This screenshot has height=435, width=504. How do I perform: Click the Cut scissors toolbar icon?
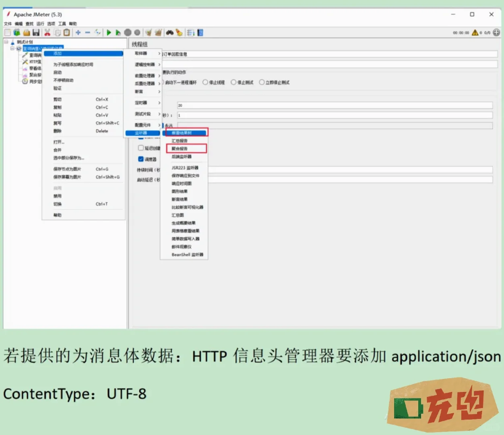(x=47, y=33)
